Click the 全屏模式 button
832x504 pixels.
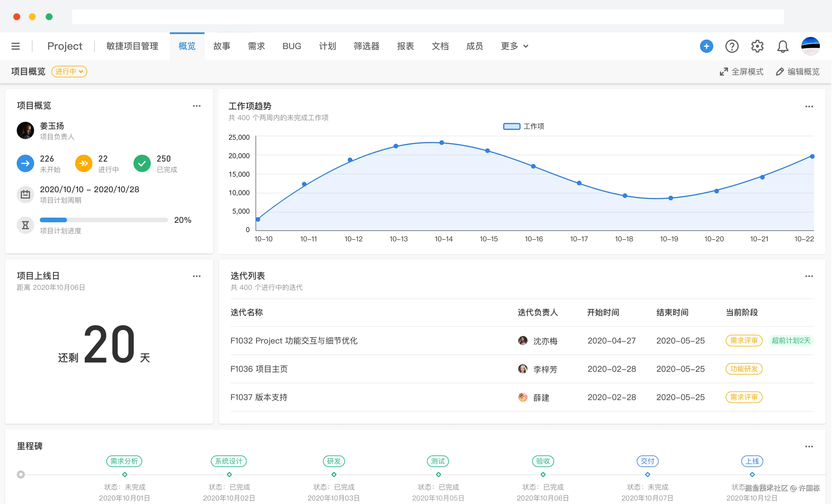point(742,72)
